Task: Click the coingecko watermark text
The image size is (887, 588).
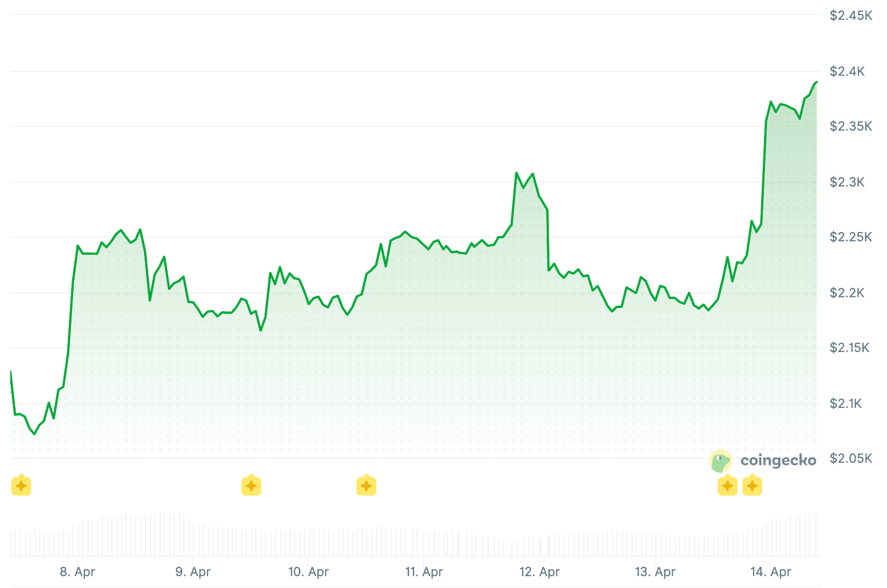Action: click(778, 461)
